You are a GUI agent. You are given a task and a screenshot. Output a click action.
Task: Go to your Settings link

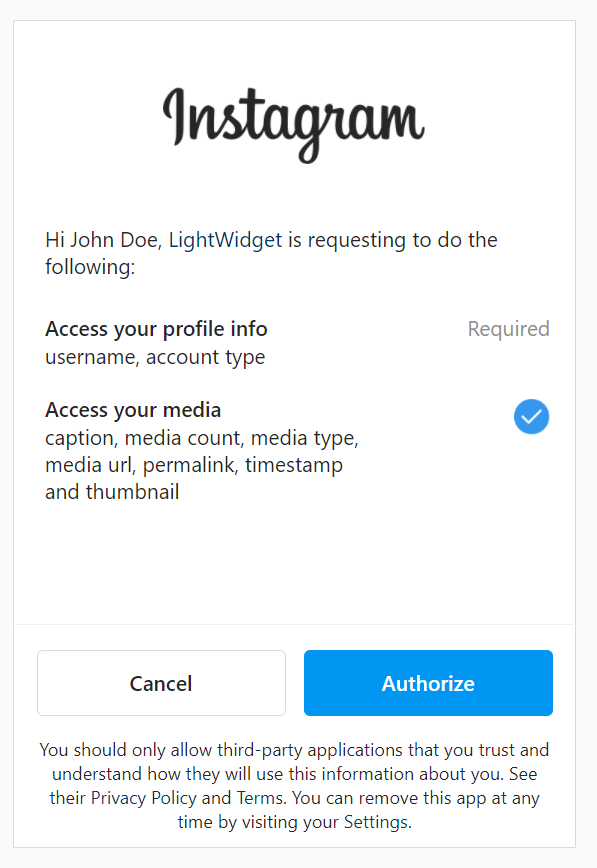point(375,822)
